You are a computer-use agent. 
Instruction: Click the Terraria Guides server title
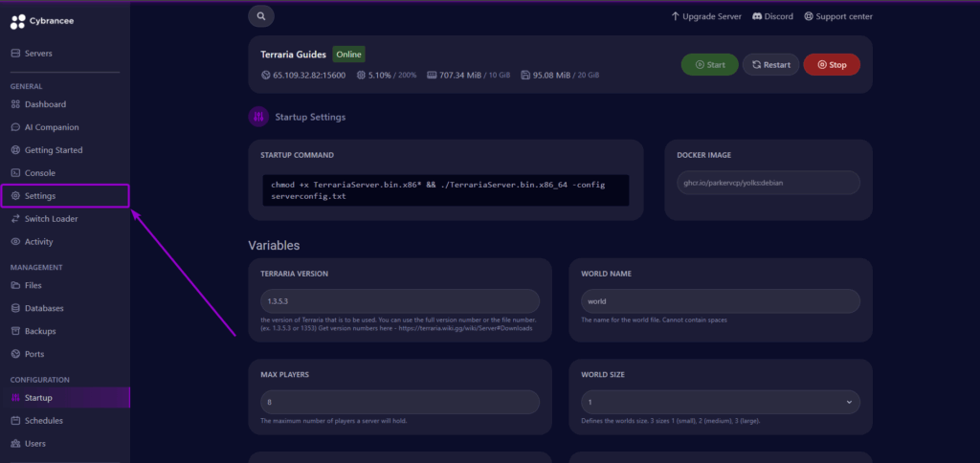[x=293, y=55]
